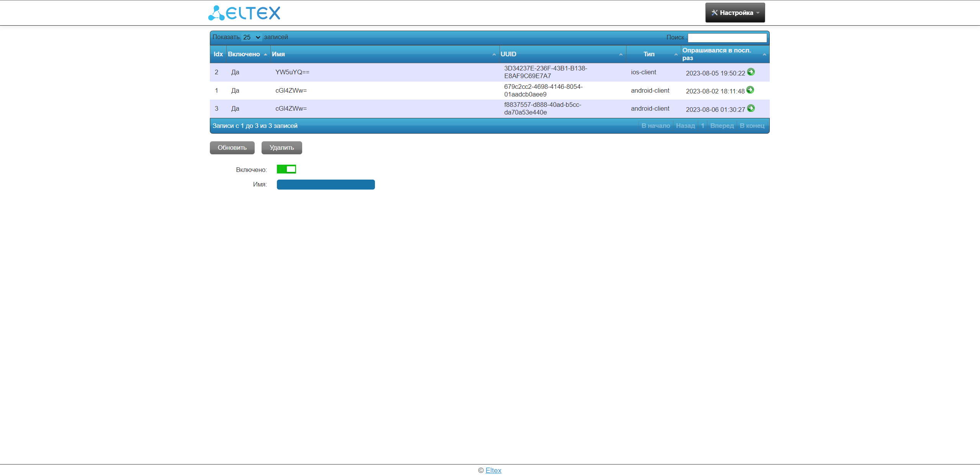980x476 pixels.
Task: Click the Eltex logo in header
Action: tap(244, 13)
